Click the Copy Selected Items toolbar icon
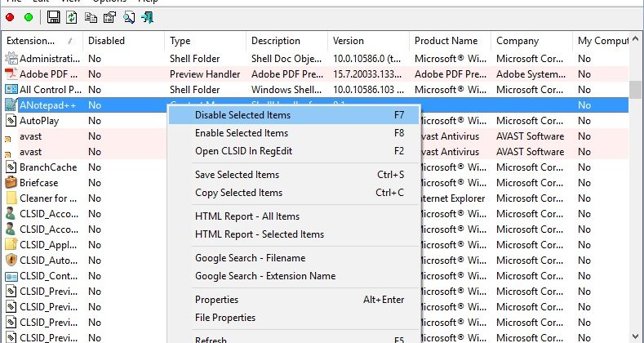This screenshot has height=343, width=644. click(x=90, y=16)
